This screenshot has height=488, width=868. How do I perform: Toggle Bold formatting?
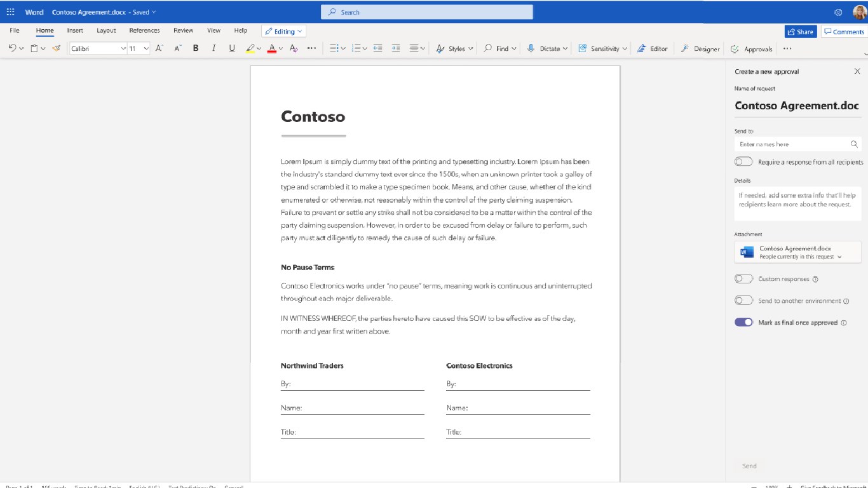pyautogui.click(x=196, y=48)
